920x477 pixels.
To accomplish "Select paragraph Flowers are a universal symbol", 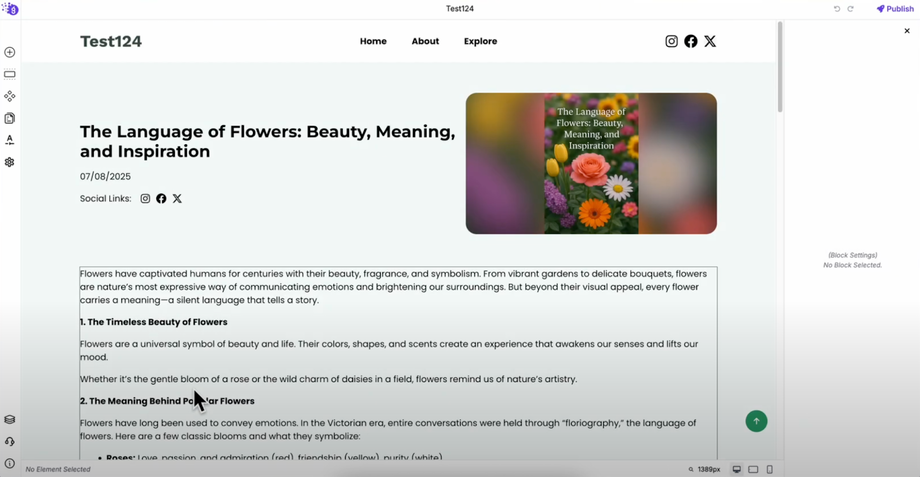I will [x=389, y=350].
